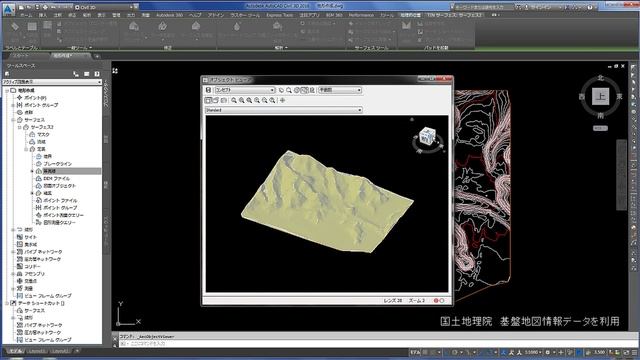Select the DEM ファイル item
The height and width of the screenshot is (360, 640).
(x=56, y=178)
